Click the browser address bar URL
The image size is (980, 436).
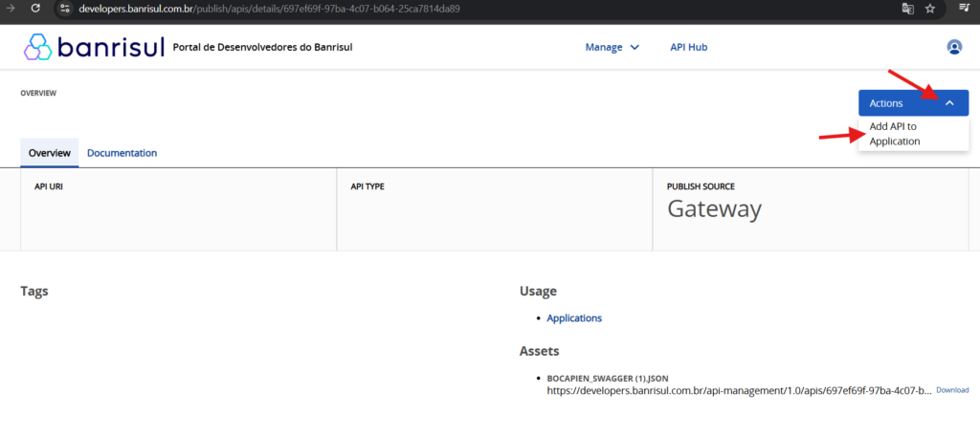pos(268,9)
